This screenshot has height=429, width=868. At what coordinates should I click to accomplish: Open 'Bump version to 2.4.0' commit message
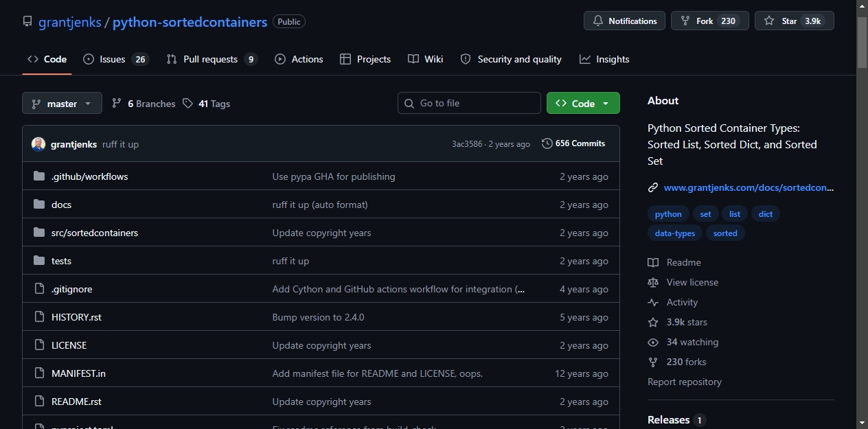pyautogui.click(x=318, y=317)
